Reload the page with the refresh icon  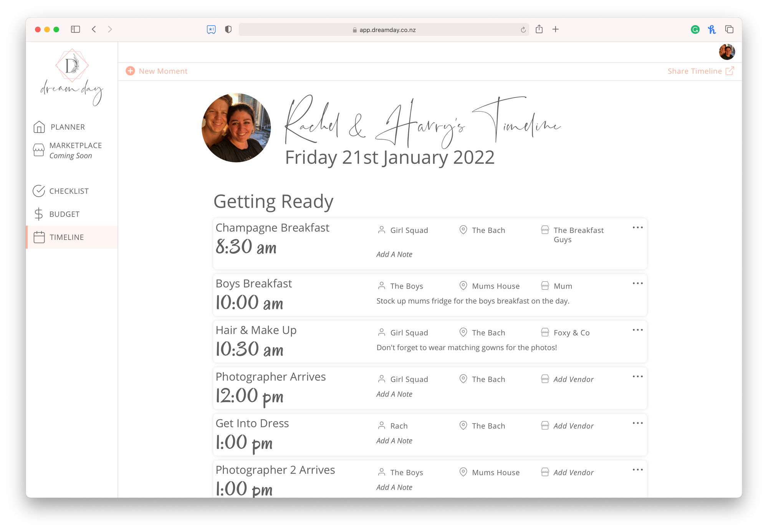click(x=523, y=30)
